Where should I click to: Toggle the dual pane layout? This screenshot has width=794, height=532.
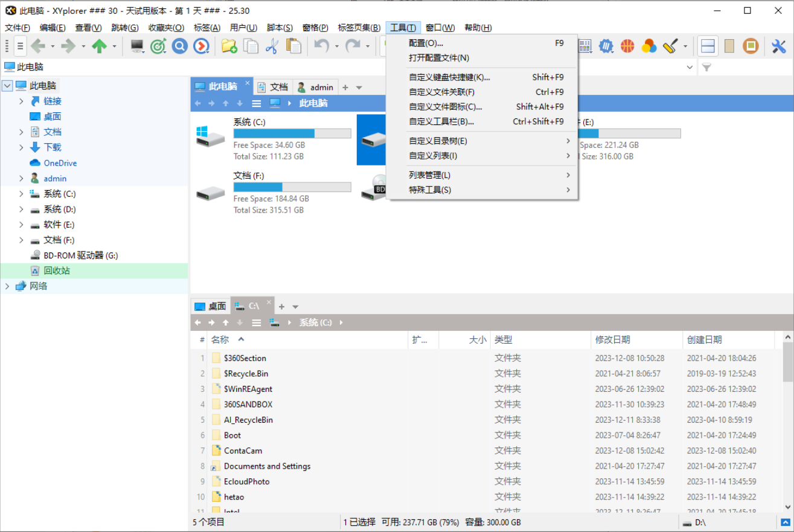pyautogui.click(x=707, y=46)
